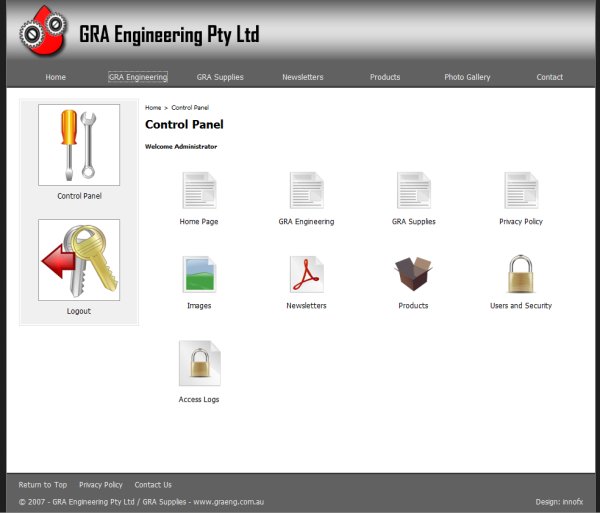Open Privacy Policy link in the footer
Image resolution: width=600 pixels, height=513 pixels.
pyautogui.click(x=101, y=485)
